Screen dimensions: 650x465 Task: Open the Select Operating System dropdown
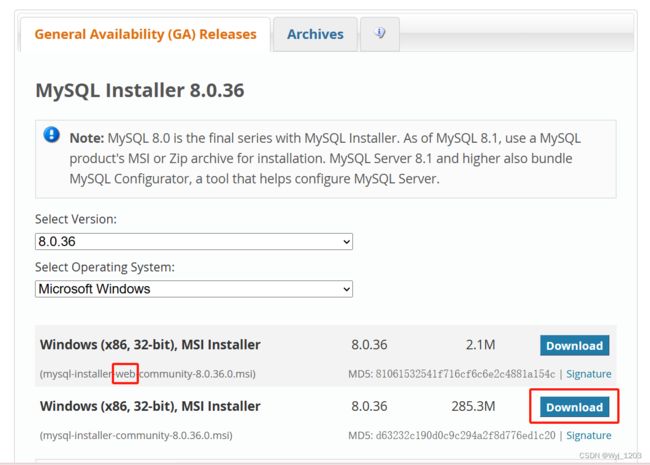tap(194, 289)
